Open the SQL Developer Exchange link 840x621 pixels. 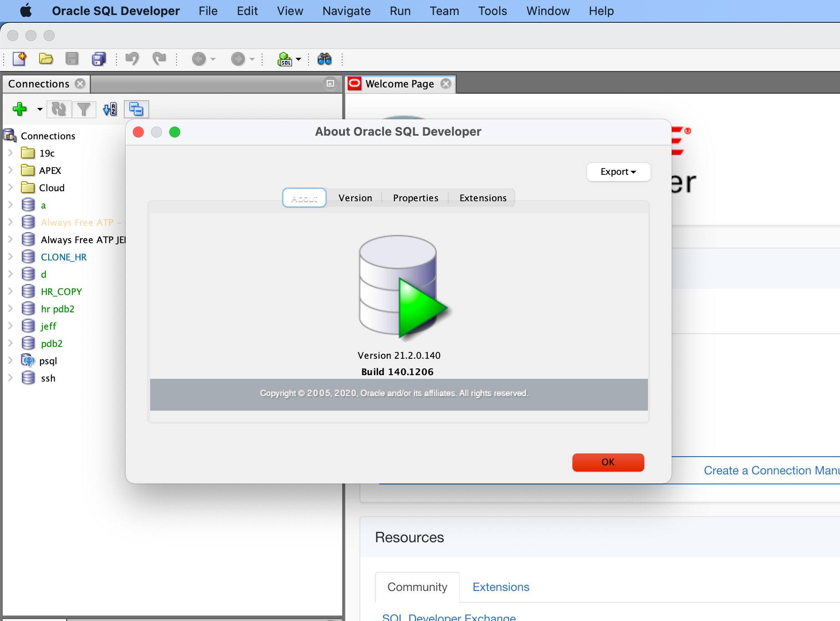click(x=449, y=616)
